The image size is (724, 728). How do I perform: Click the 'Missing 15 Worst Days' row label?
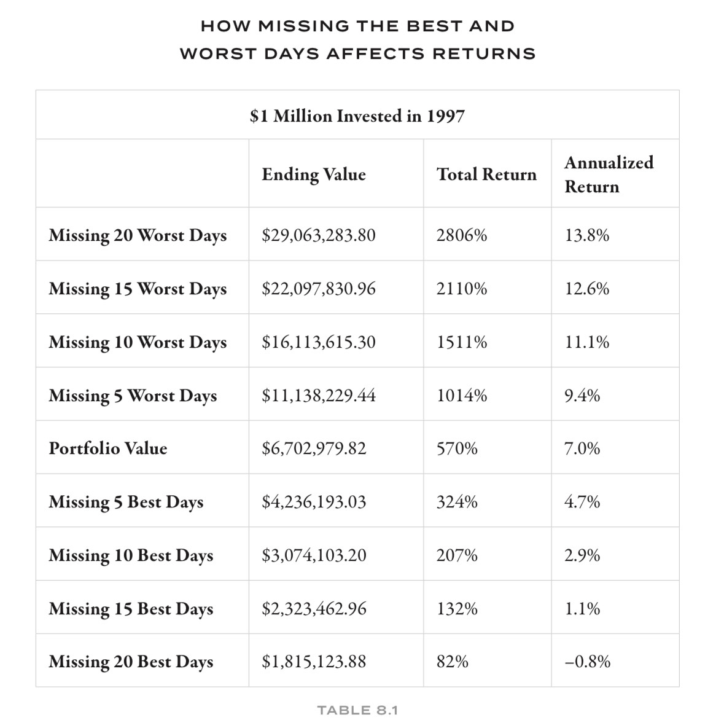(138, 289)
